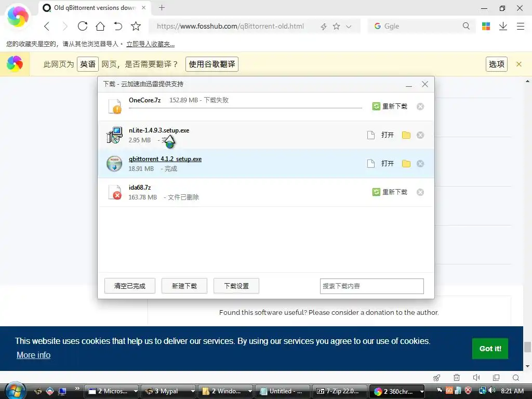Click the volume icon in system tray
Image resolution: width=532 pixels, height=399 pixels.
click(492, 390)
